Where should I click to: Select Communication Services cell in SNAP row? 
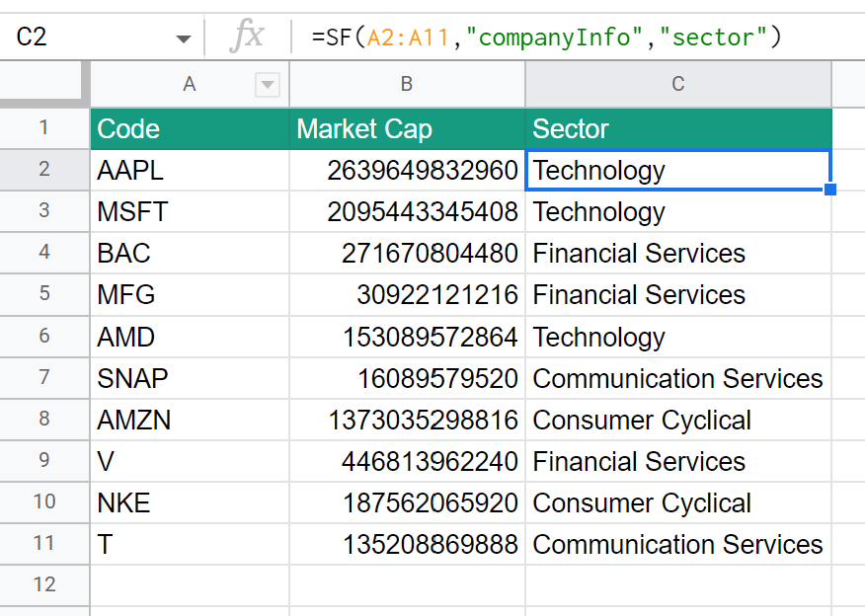click(678, 378)
